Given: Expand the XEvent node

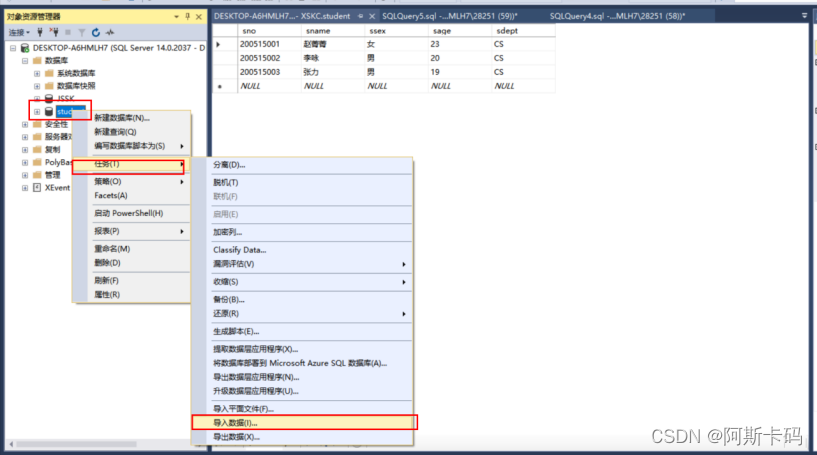Looking at the screenshot, I should tap(25, 188).
